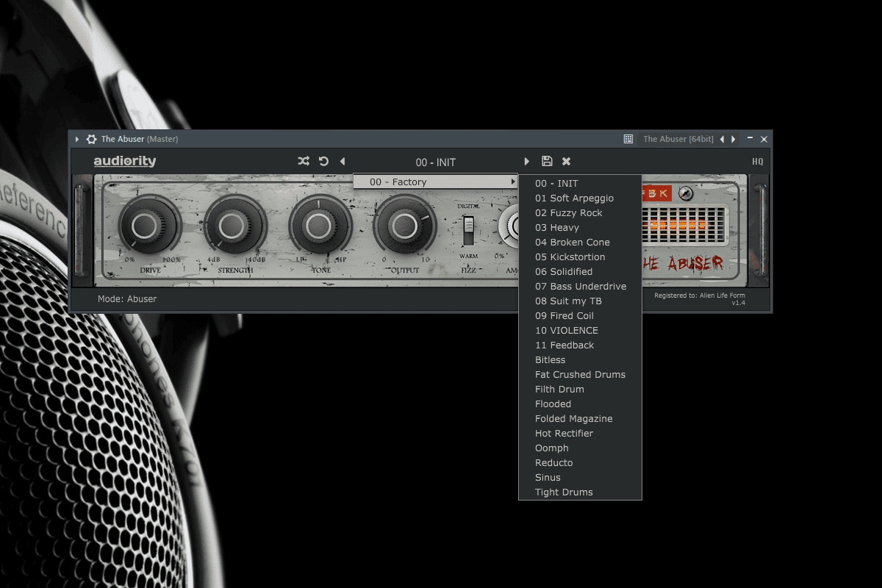Load the 03 Heavy preset
Viewport: 882px width, 588px height.
tap(580, 227)
